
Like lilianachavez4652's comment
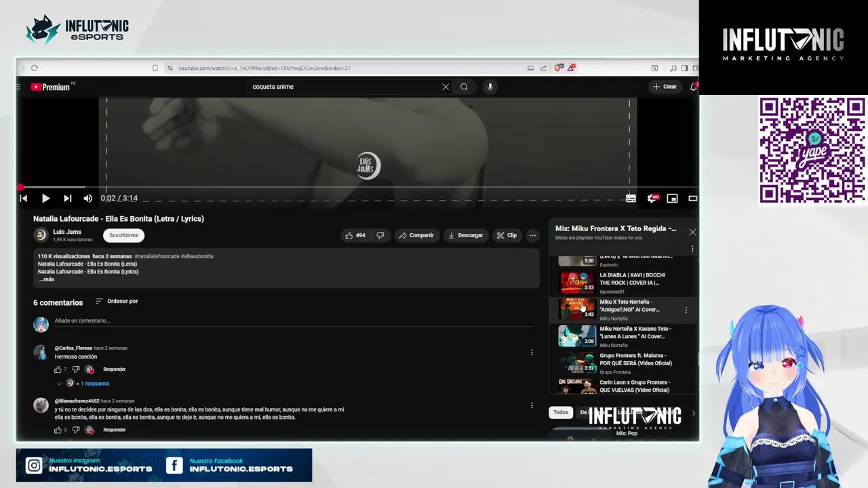point(58,430)
